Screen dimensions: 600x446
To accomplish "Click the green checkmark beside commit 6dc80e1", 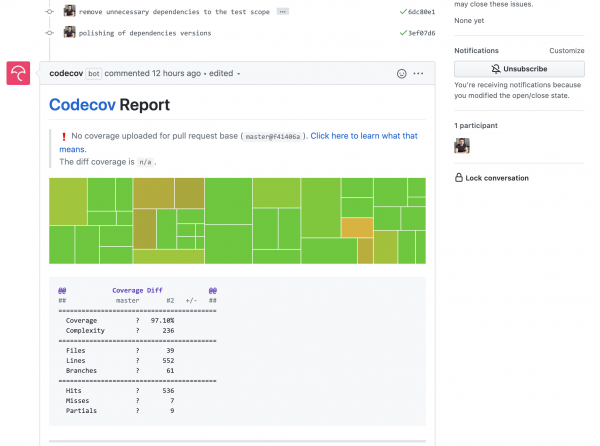I will [374, 11].
